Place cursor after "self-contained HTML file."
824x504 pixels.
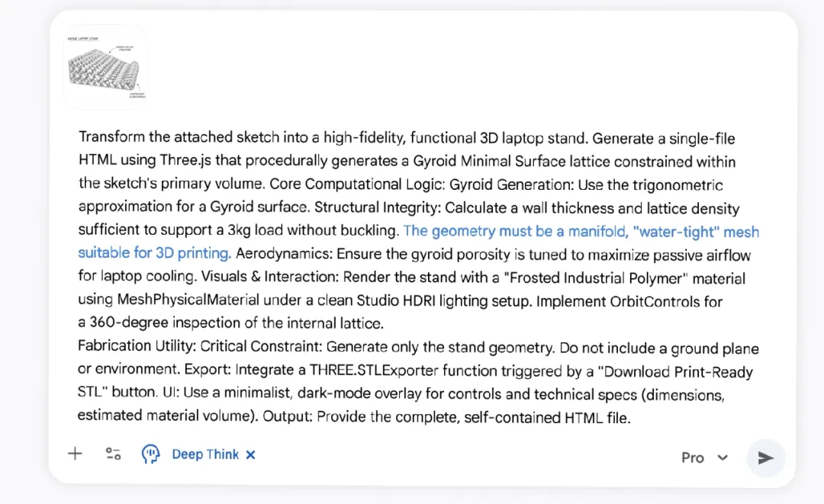632,417
